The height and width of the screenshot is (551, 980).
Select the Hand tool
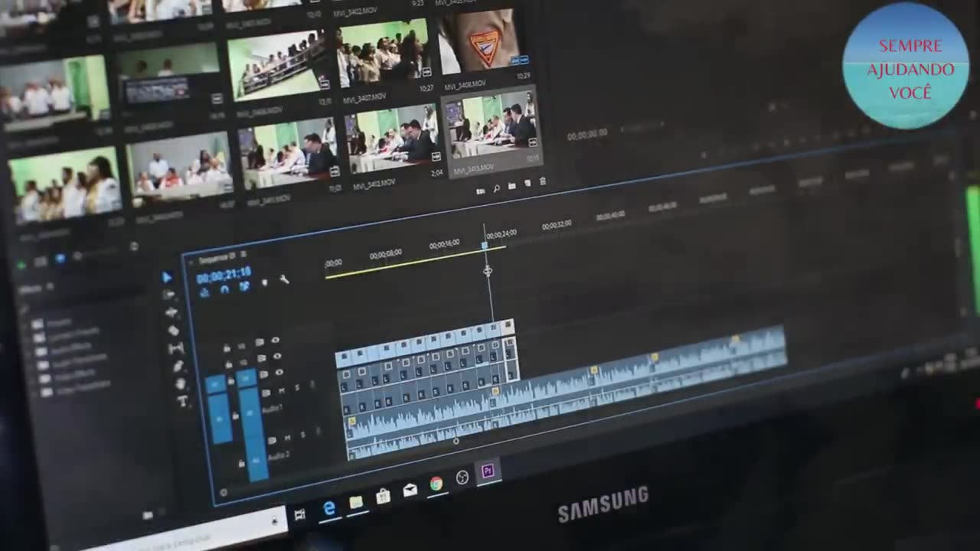pos(181,383)
